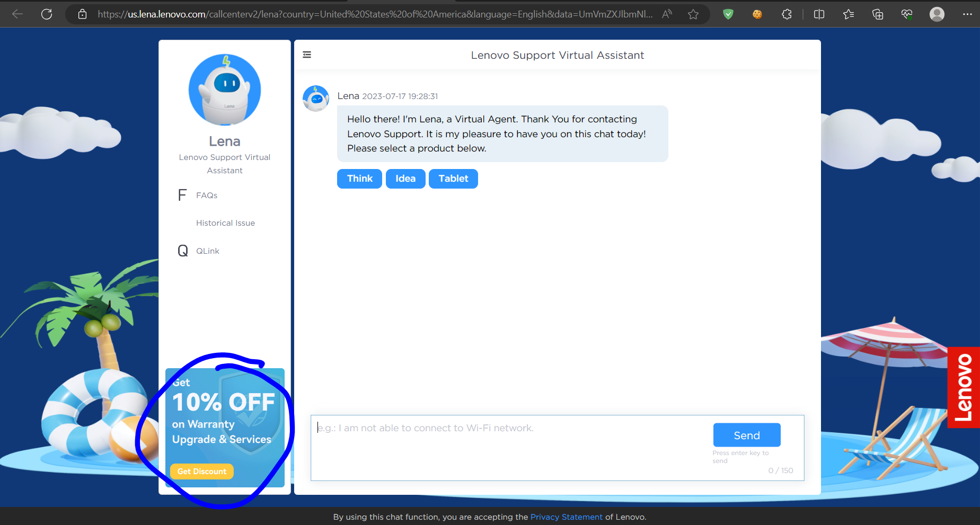The width and height of the screenshot is (980, 525).
Task: Select the Idea product option
Action: 405,179
